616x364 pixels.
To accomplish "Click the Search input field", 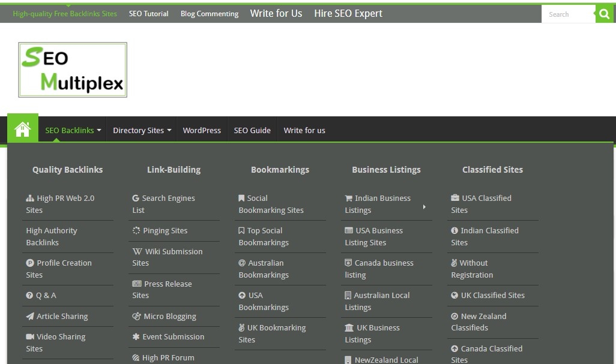I will click(569, 14).
